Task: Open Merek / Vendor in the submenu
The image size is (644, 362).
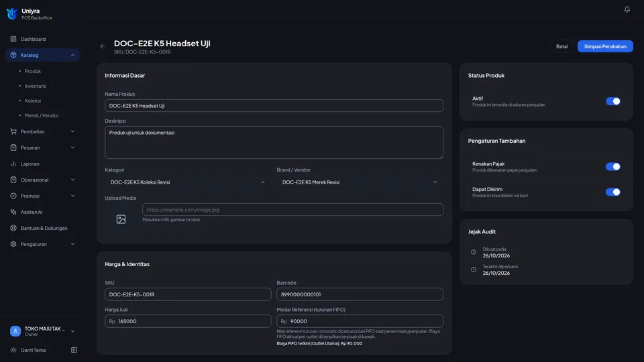Action: pyautogui.click(x=42, y=116)
